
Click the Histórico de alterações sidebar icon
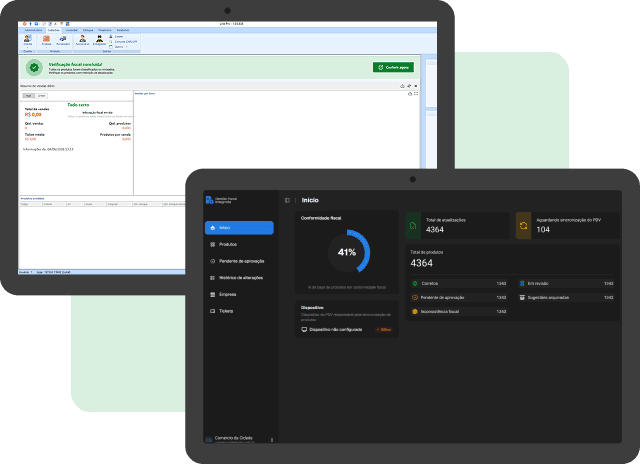tap(212, 278)
